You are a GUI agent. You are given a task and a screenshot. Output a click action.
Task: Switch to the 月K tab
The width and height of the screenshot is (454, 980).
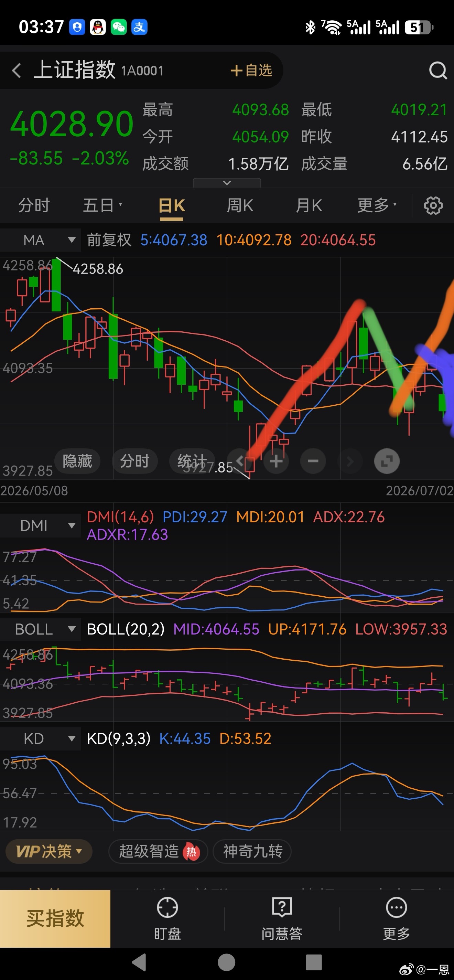[309, 205]
